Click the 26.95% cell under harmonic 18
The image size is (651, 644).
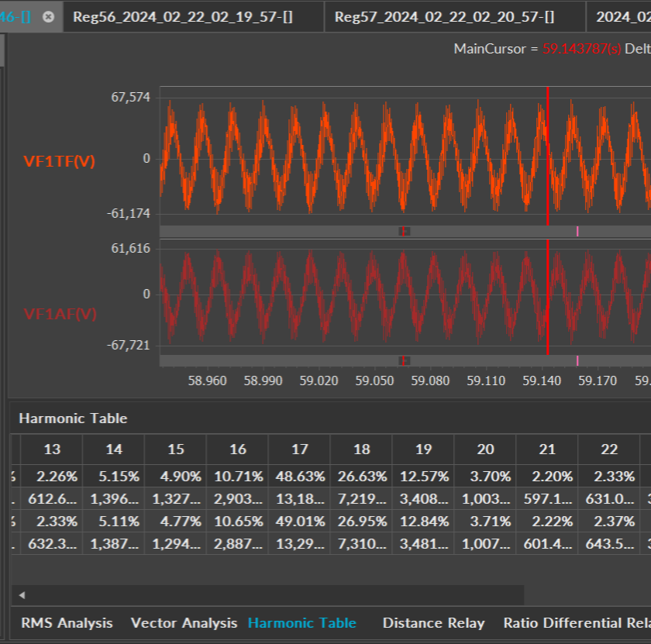tap(361, 522)
